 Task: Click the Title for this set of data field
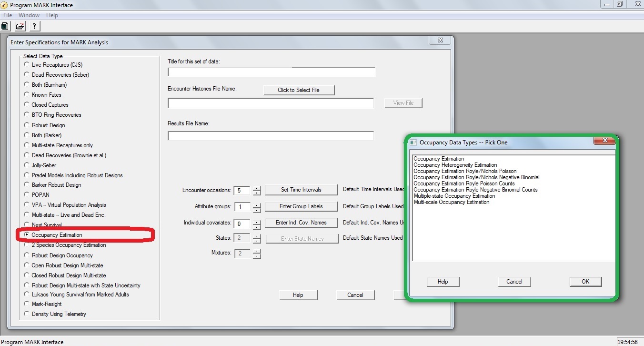tap(272, 72)
